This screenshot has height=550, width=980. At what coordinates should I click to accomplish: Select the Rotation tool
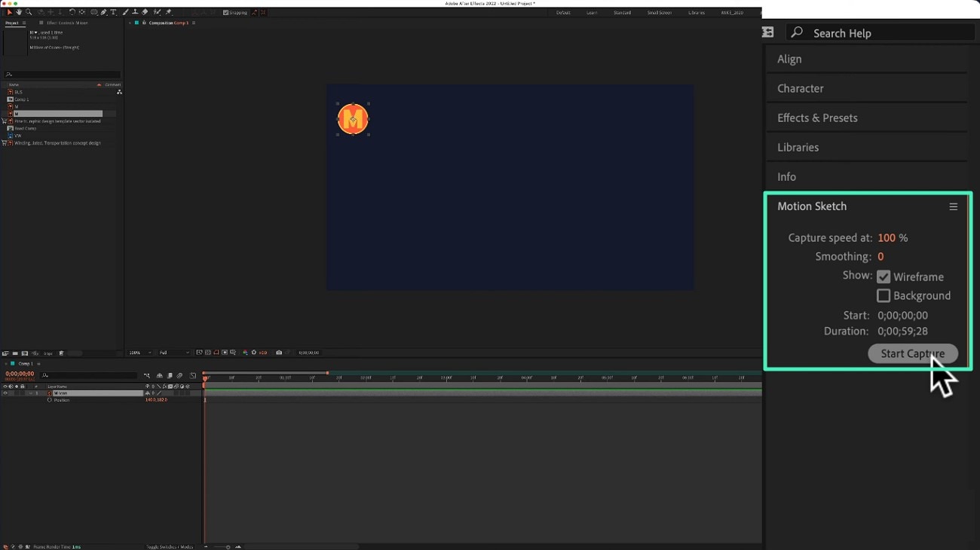pyautogui.click(x=71, y=12)
